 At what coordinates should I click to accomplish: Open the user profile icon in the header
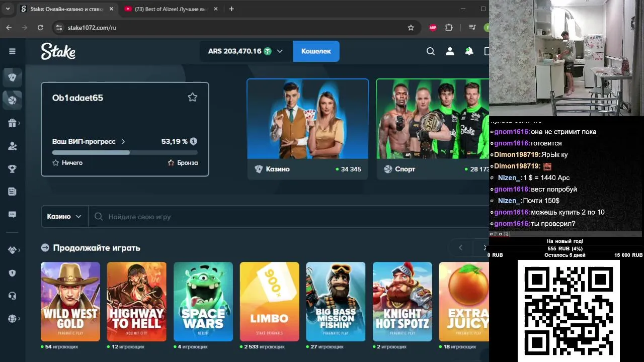(450, 51)
